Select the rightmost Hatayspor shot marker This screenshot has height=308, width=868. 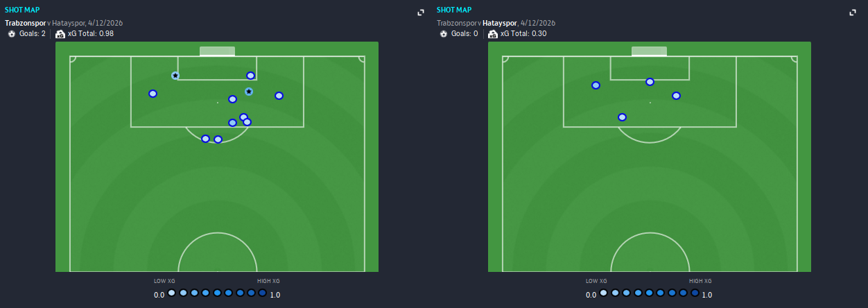point(676,96)
